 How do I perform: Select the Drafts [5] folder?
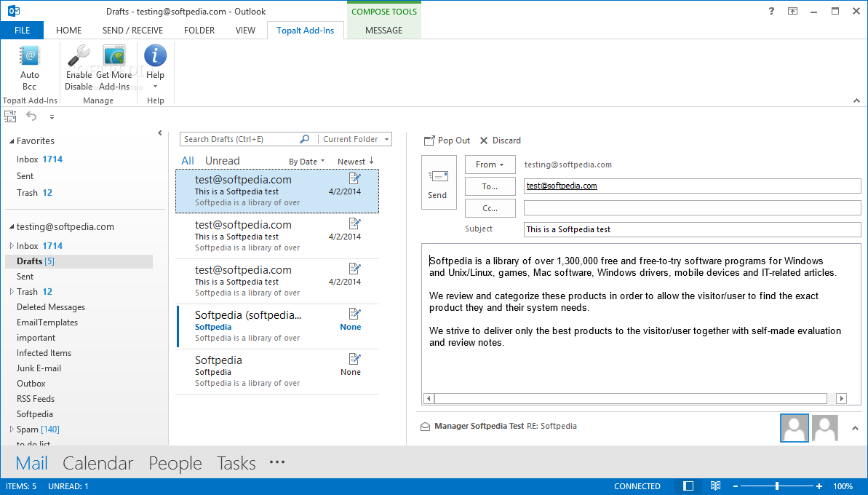click(x=79, y=261)
